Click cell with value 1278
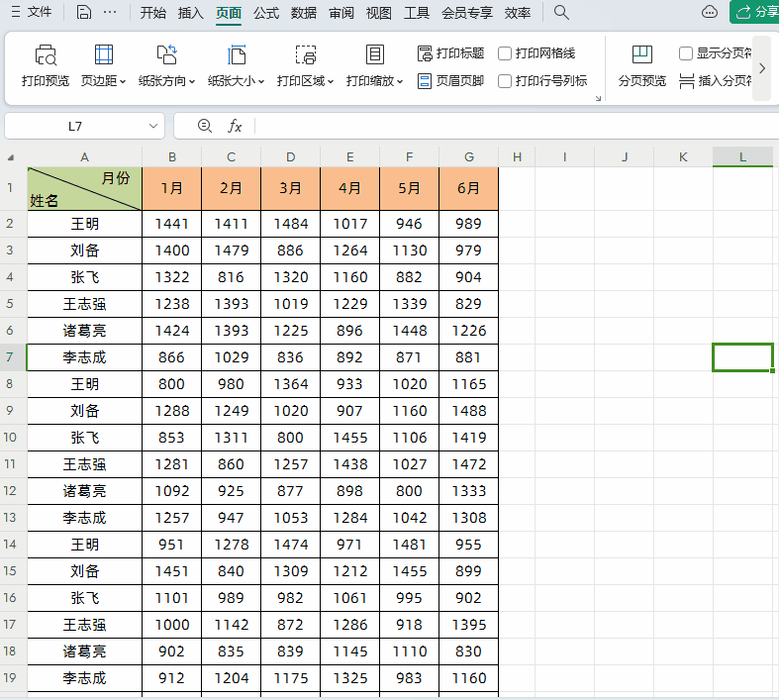This screenshot has height=700, width=779. pyautogui.click(x=231, y=545)
